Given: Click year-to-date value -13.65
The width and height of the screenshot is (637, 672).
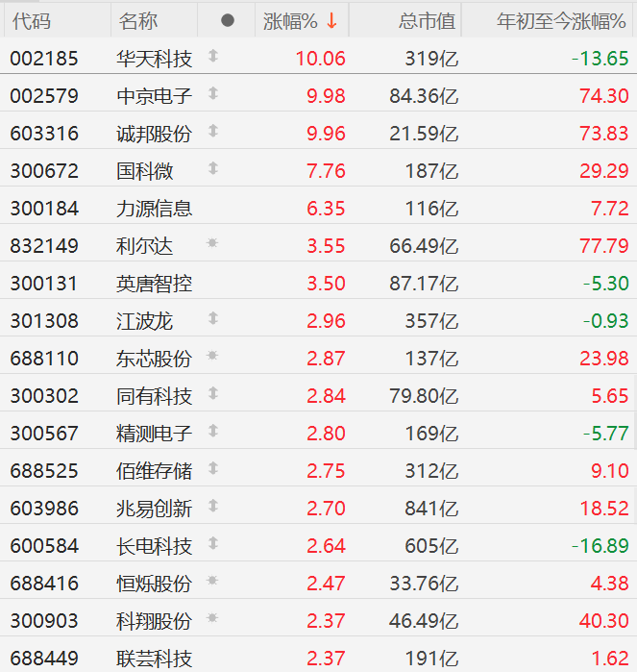Looking at the screenshot, I should (x=600, y=59).
